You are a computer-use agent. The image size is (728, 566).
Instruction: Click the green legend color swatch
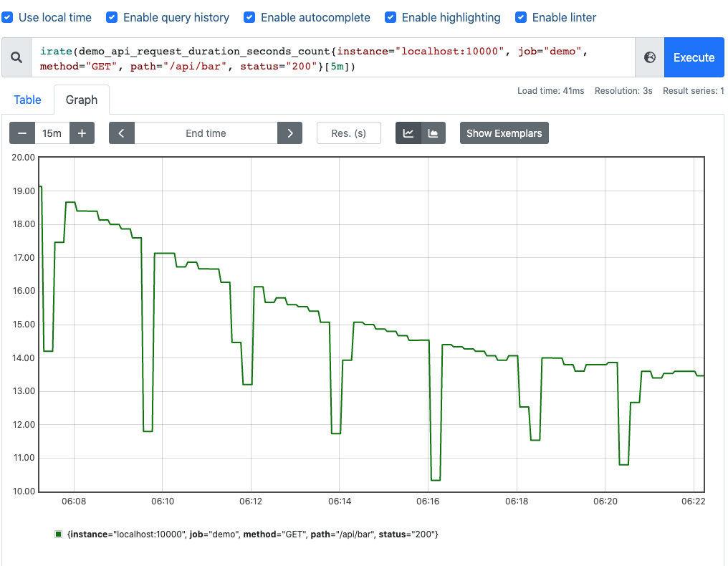pyautogui.click(x=59, y=534)
